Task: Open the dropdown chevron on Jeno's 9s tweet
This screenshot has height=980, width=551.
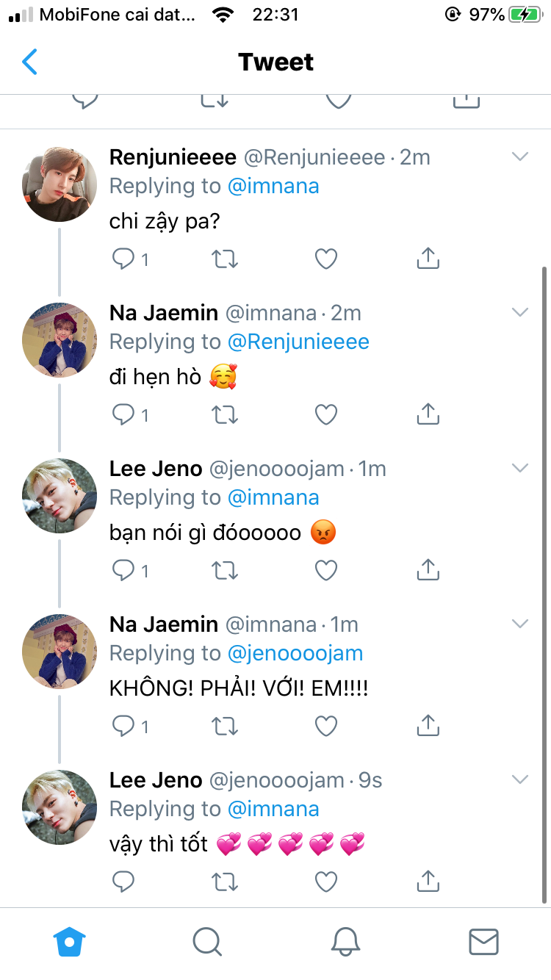Action: (x=520, y=779)
